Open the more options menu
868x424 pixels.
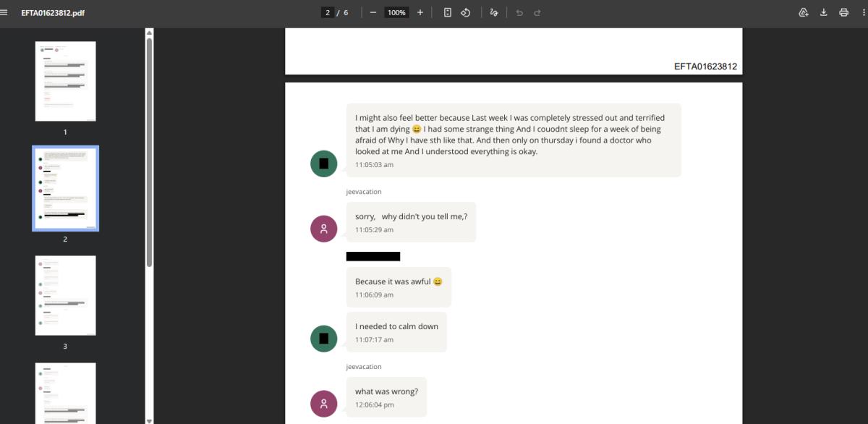tap(863, 12)
